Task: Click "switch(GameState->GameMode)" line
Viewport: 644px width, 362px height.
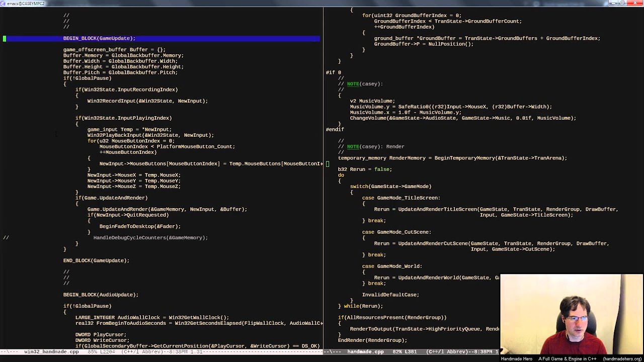Action: (x=390, y=187)
